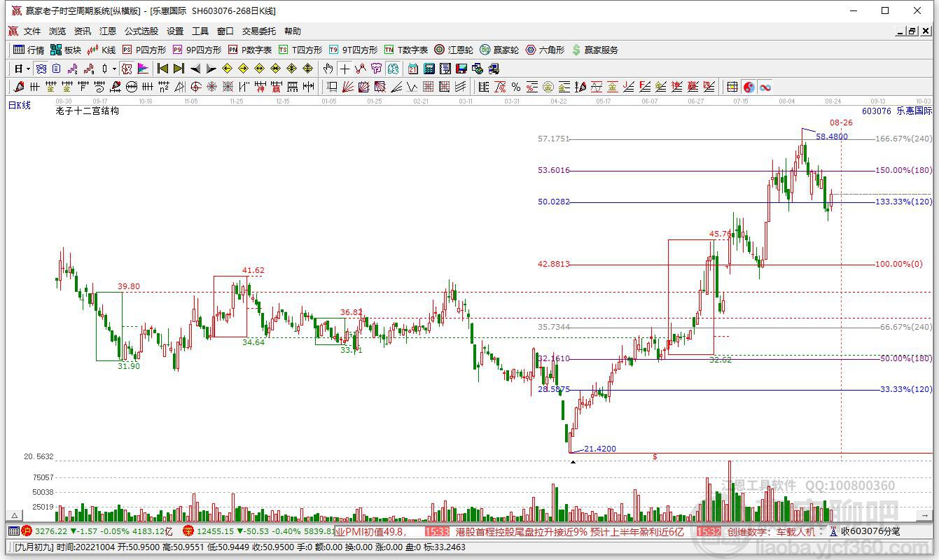The image size is (939, 560).
Task: Click the 58.4800 high price label
Action: click(x=832, y=136)
